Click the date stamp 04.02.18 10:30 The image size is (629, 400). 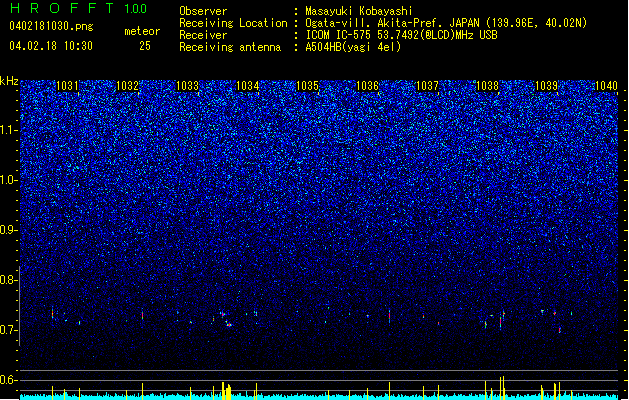[x=51, y=46]
